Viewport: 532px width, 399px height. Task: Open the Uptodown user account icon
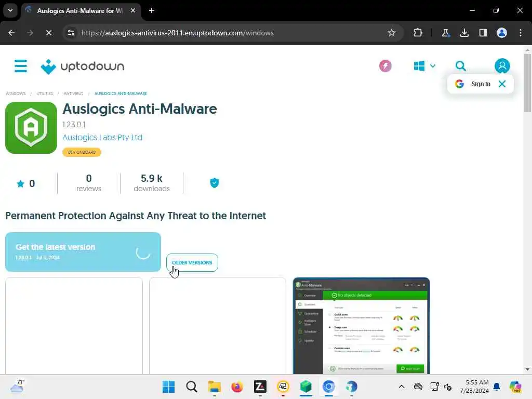[x=502, y=66]
